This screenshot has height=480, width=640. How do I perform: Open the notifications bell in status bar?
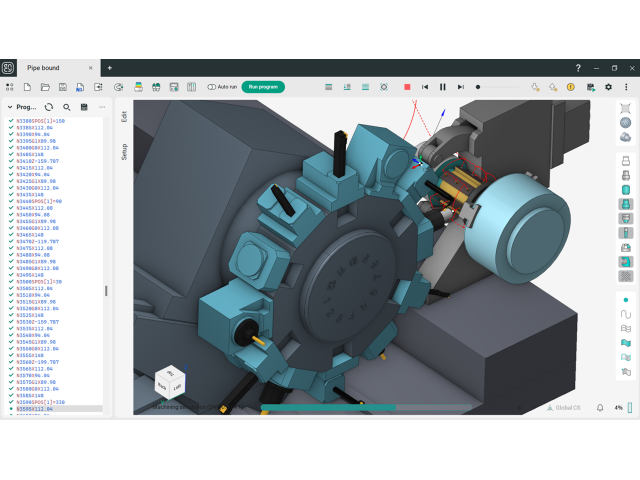tap(600, 408)
